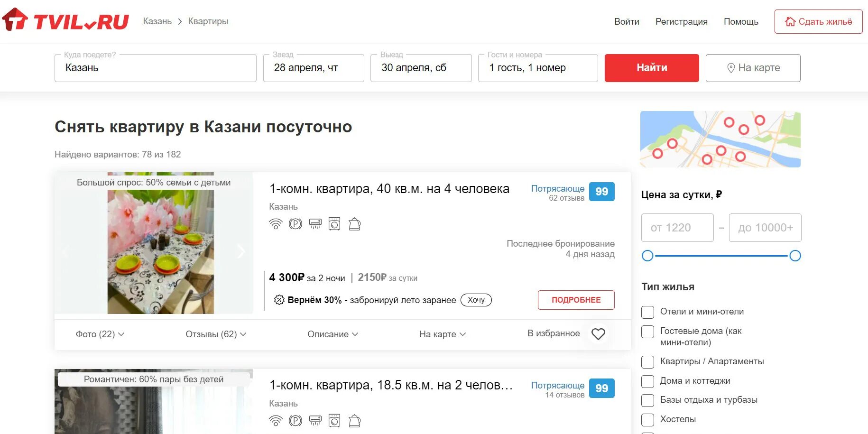Add first apartment to favorites via heart
868x434 pixels.
(598, 334)
